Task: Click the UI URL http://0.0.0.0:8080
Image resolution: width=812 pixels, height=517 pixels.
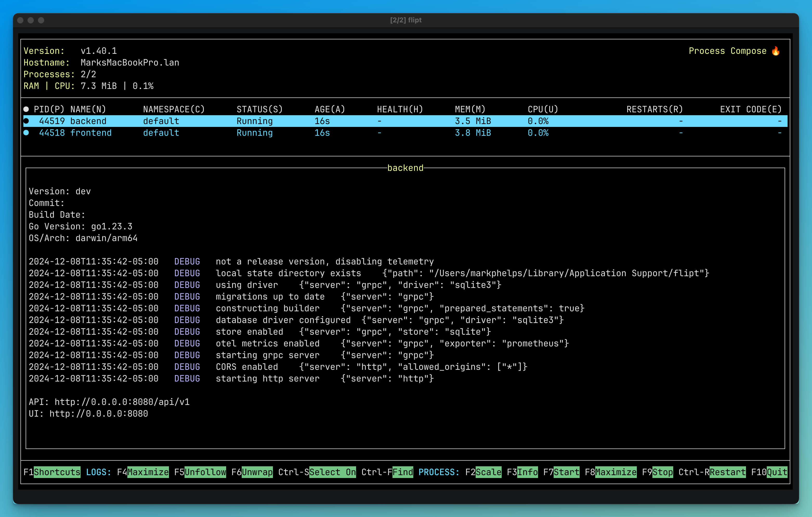Action: tap(99, 413)
